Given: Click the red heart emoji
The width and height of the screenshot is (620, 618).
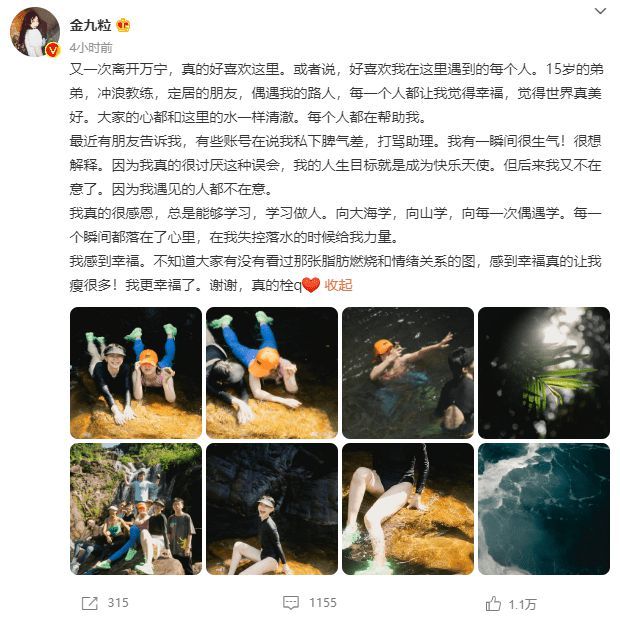Looking at the screenshot, I should pyautogui.click(x=311, y=285).
